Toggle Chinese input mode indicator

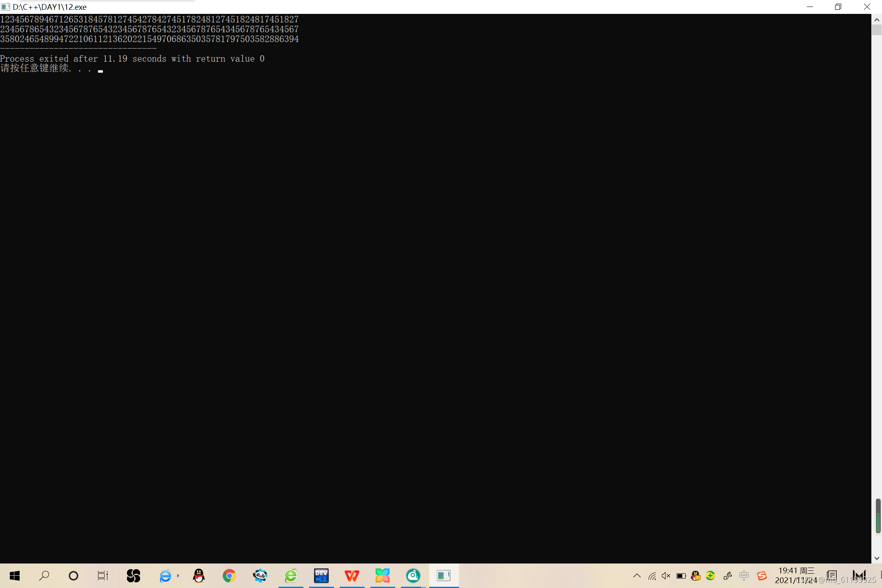(744, 576)
